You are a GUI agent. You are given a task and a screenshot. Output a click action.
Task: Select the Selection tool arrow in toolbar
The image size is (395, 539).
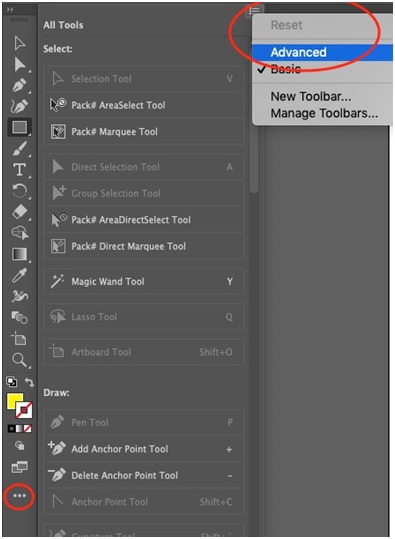point(19,43)
